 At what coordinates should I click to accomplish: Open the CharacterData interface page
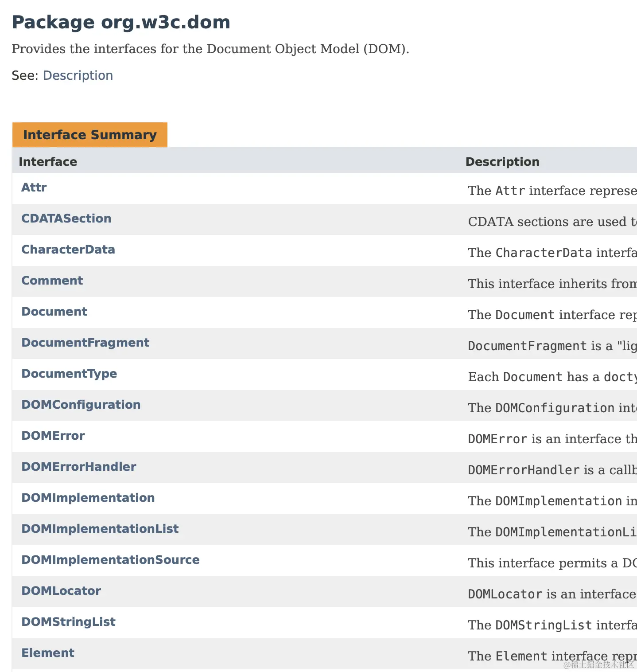(68, 250)
